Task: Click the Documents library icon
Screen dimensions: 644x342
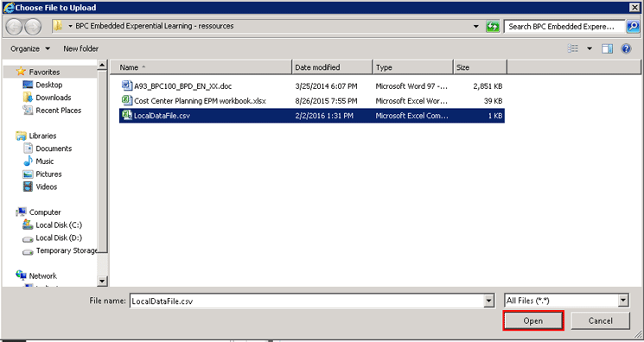Action: [28, 149]
